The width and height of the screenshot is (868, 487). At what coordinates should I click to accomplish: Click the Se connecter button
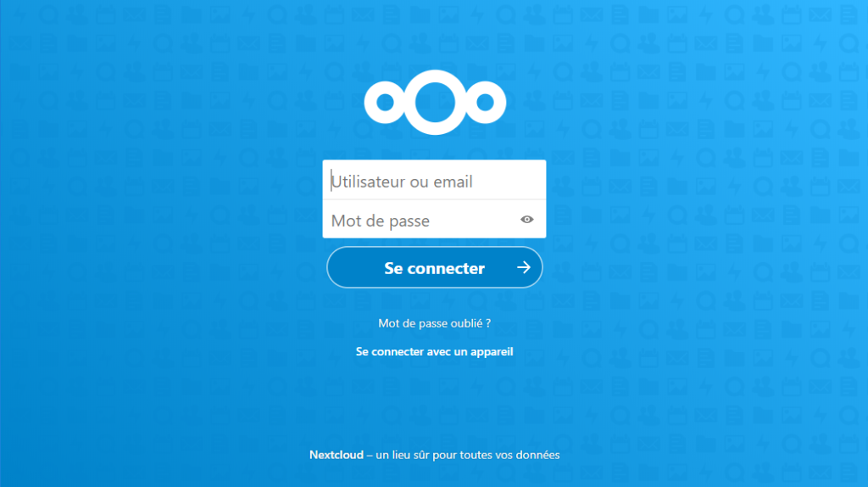(435, 267)
